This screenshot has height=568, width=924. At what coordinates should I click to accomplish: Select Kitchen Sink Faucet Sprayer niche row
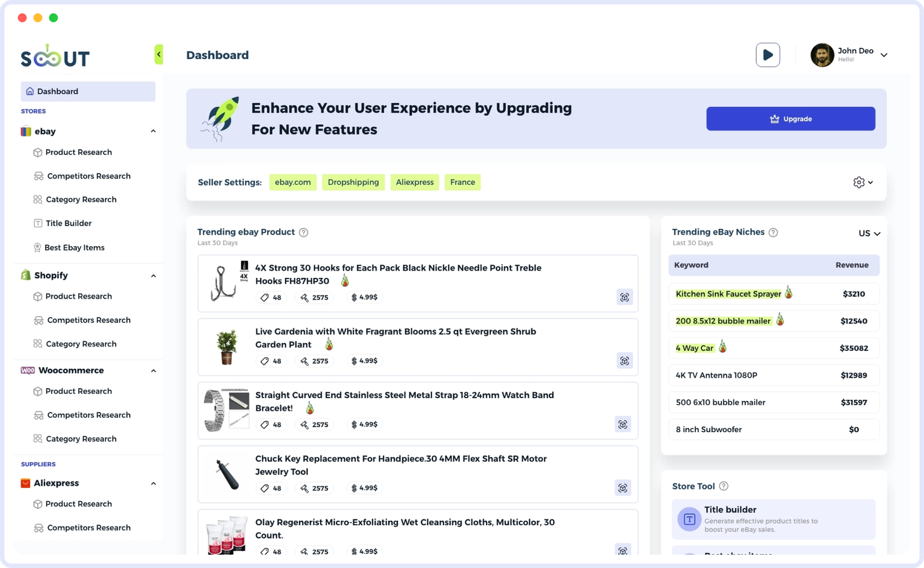coord(774,294)
